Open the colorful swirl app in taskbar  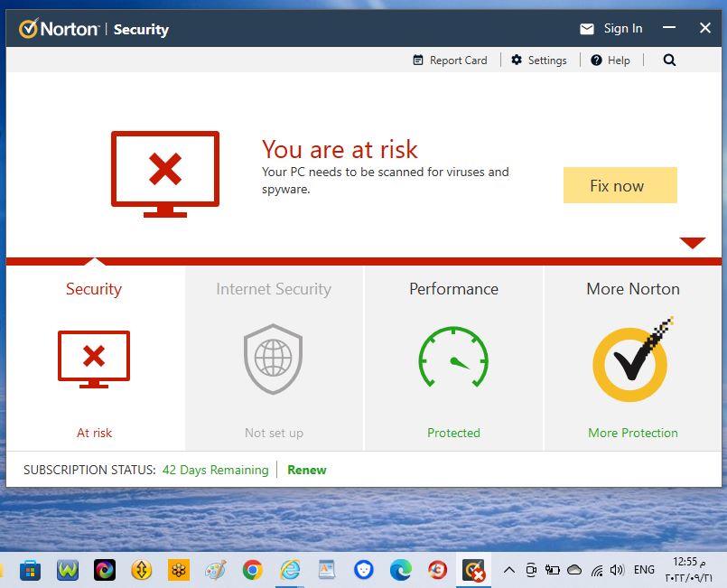(105, 570)
